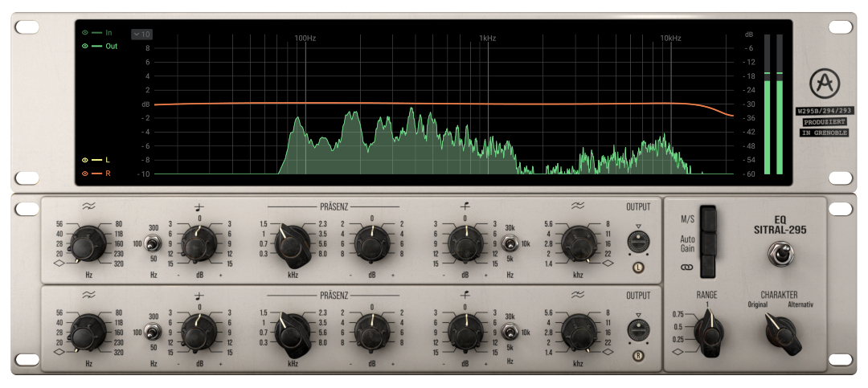Toggle the R curve eye icon
The image size is (868, 388).
tap(84, 174)
